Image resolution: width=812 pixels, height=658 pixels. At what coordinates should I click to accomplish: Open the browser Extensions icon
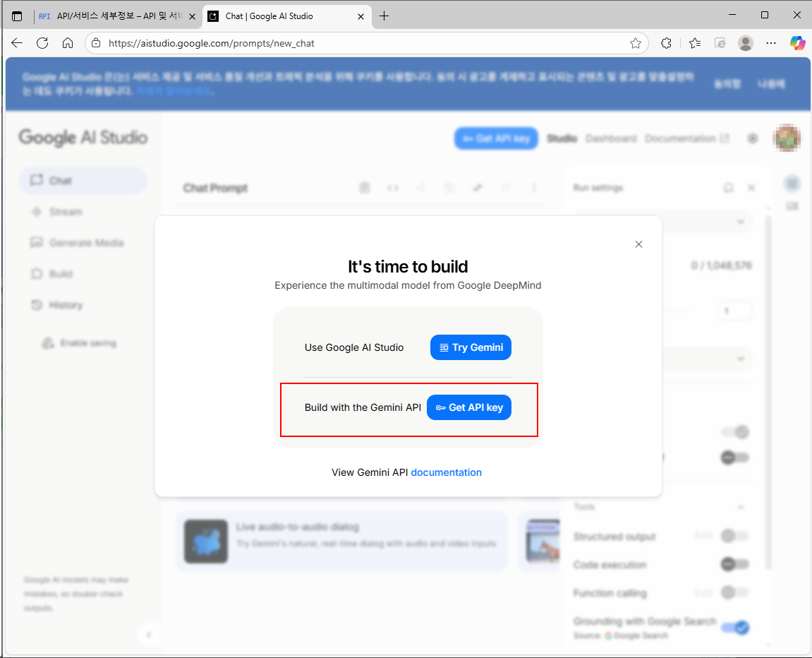coord(667,43)
